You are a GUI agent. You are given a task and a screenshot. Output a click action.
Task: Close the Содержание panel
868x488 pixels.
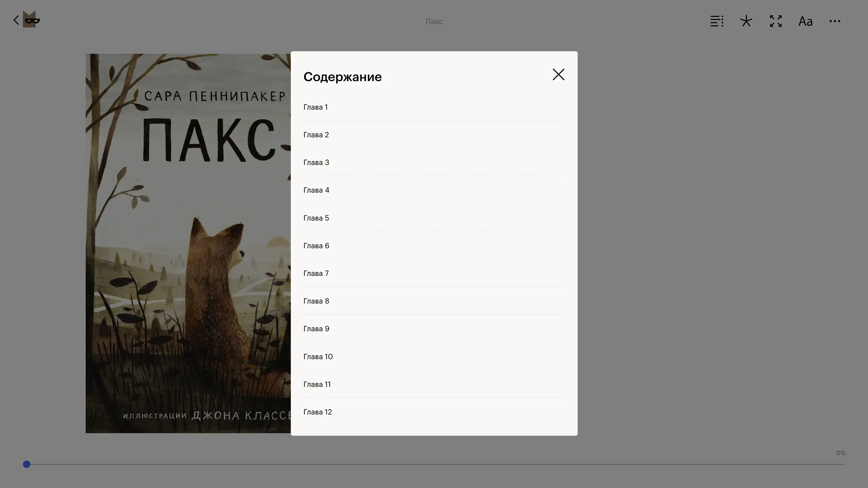[558, 74]
